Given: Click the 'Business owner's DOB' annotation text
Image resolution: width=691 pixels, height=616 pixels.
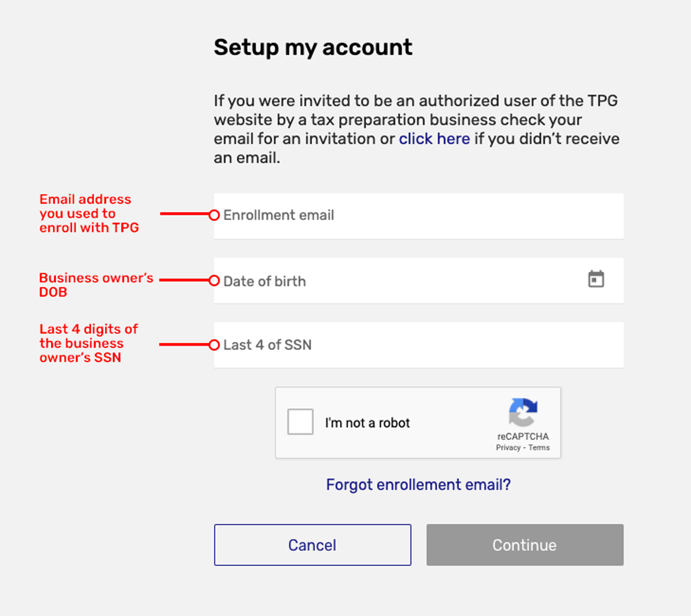Looking at the screenshot, I should (x=96, y=284).
